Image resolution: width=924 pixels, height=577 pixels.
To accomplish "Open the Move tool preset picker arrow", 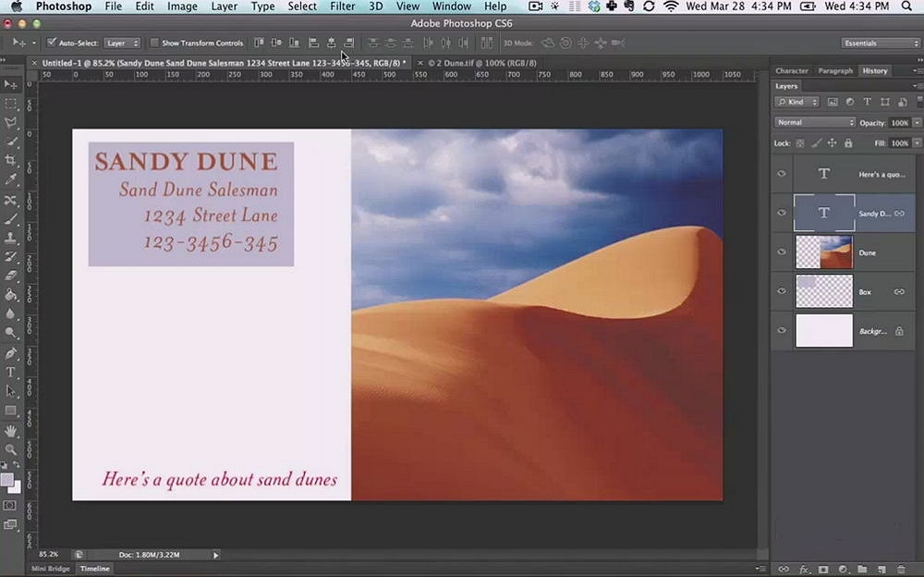I will tap(33, 43).
